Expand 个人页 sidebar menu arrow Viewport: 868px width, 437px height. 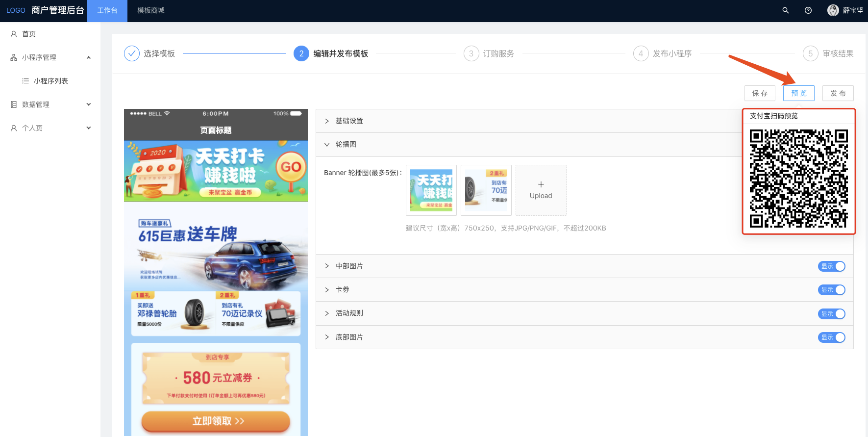pos(89,128)
